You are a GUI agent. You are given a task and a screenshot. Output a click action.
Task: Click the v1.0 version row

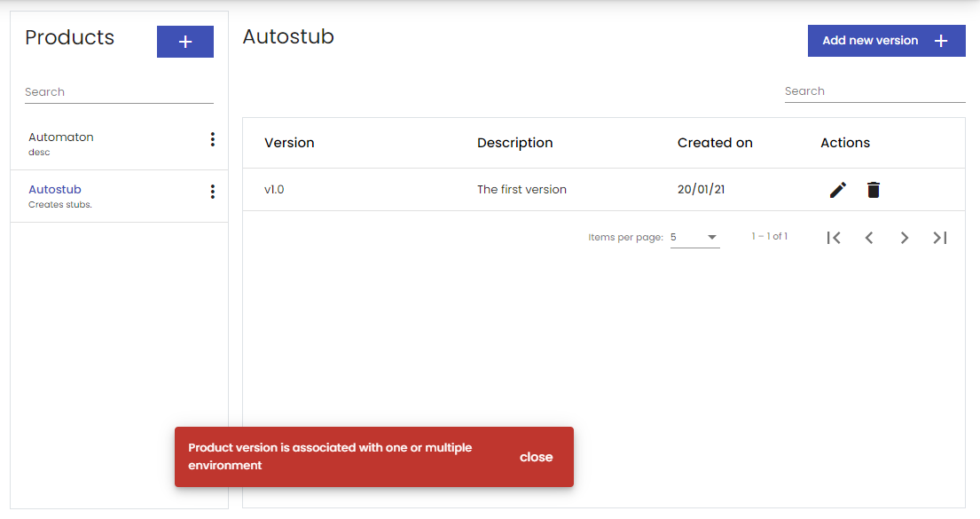pyautogui.click(x=604, y=190)
